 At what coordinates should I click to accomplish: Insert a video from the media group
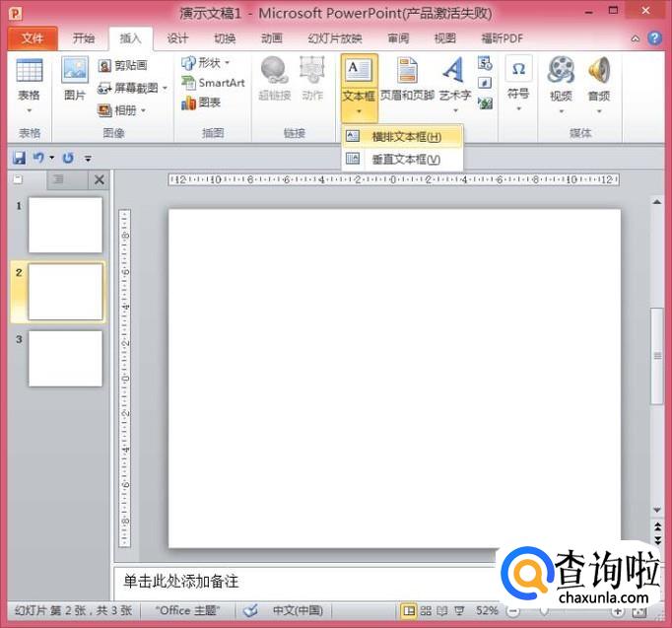tap(561, 82)
